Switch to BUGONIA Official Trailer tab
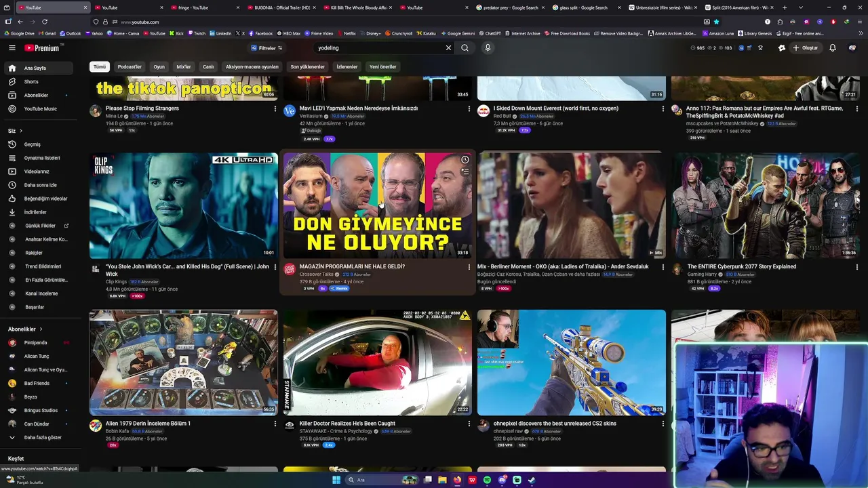 click(x=279, y=7)
